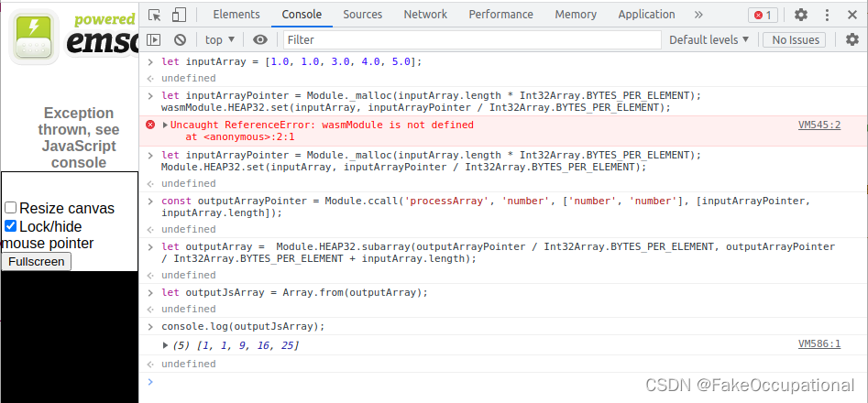The image size is (868, 403).
Task: Click the 'at <anonymous>:2:1' stack trace text
Action: click(x=240, y=136)
